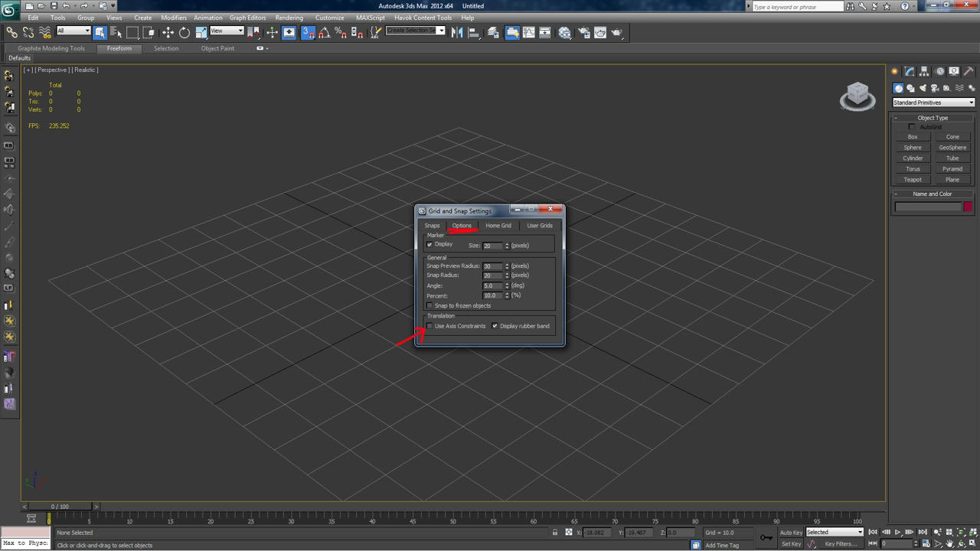Open the Display command panel tab
The height and width of the screenshot is (551, 980).
954,71
